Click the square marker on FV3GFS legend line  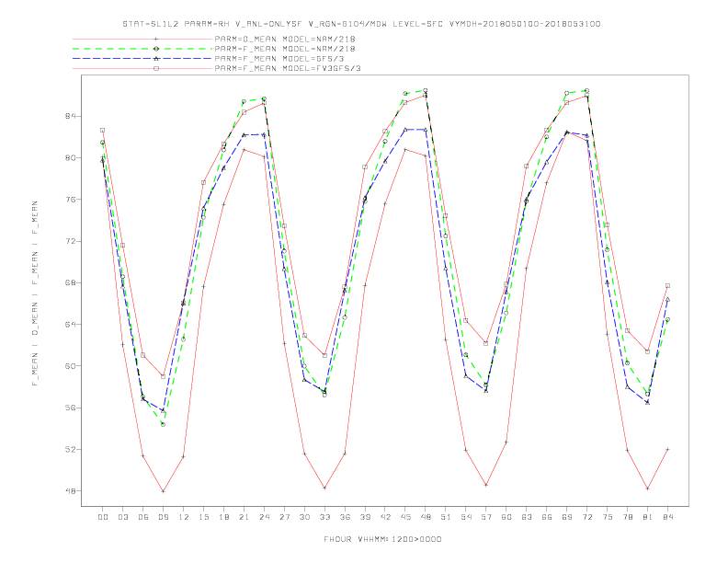pos(156,68)
